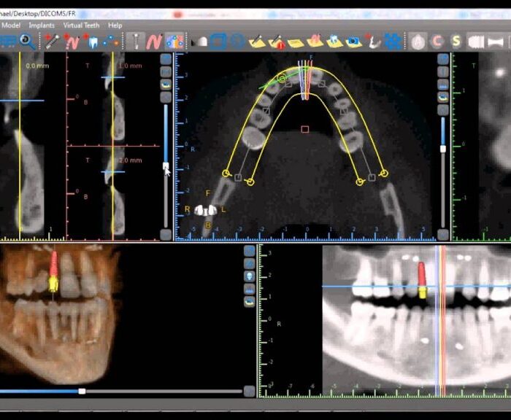Click the red center square on arch
511x420 pixels.
click(305, 130)
